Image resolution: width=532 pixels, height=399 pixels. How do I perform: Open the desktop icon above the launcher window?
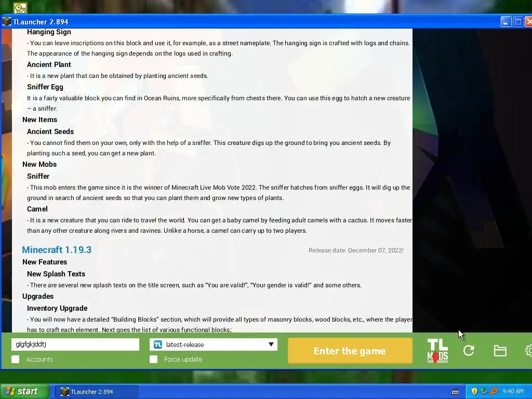coord(20,7)
